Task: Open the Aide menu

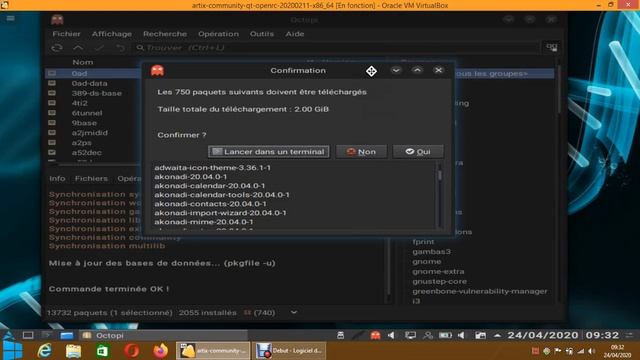Action: click(x=295, y=34)
